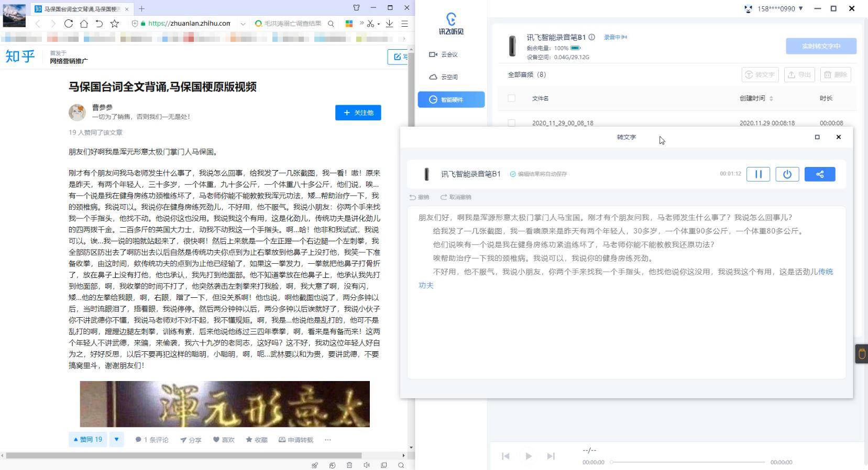The height and width of the screenshot is (470, 868).
Task: Click 取消撤销 redo in transcription editor
Action: (456, 197)
